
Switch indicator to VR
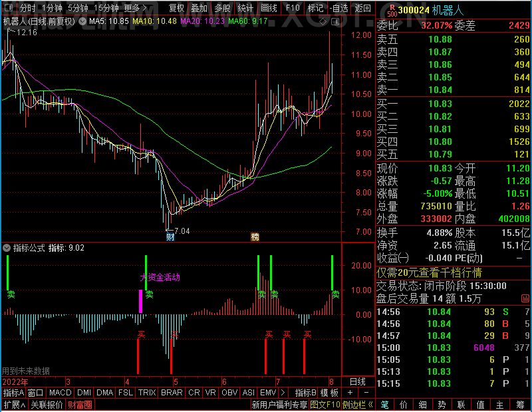coord(210,393)
